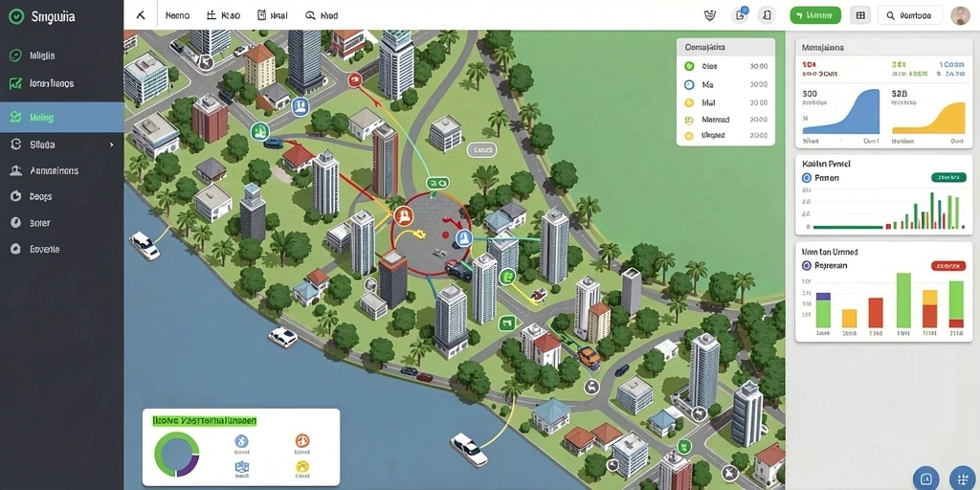The height and width of the screenshot is (490, 980).
Task: Open the notifications icon with blue badge
Action: [x=741, y=15]
